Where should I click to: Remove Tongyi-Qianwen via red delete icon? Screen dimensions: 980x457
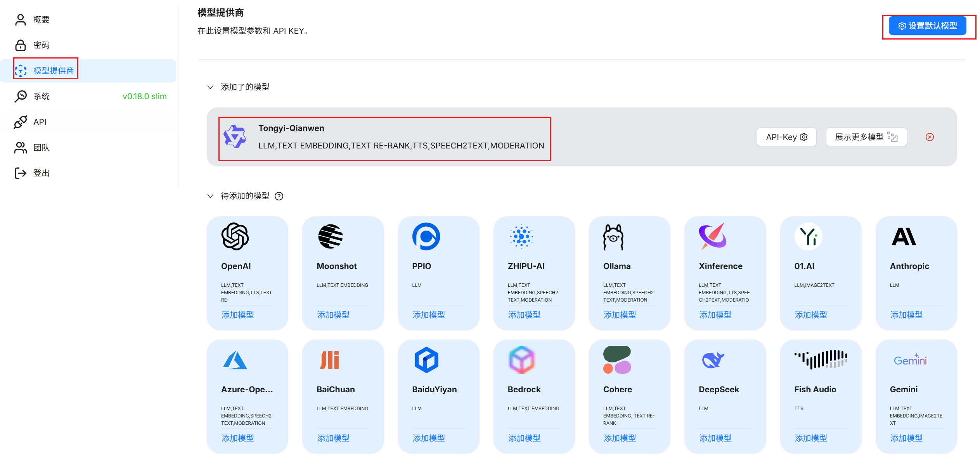[x=930, y=137]
